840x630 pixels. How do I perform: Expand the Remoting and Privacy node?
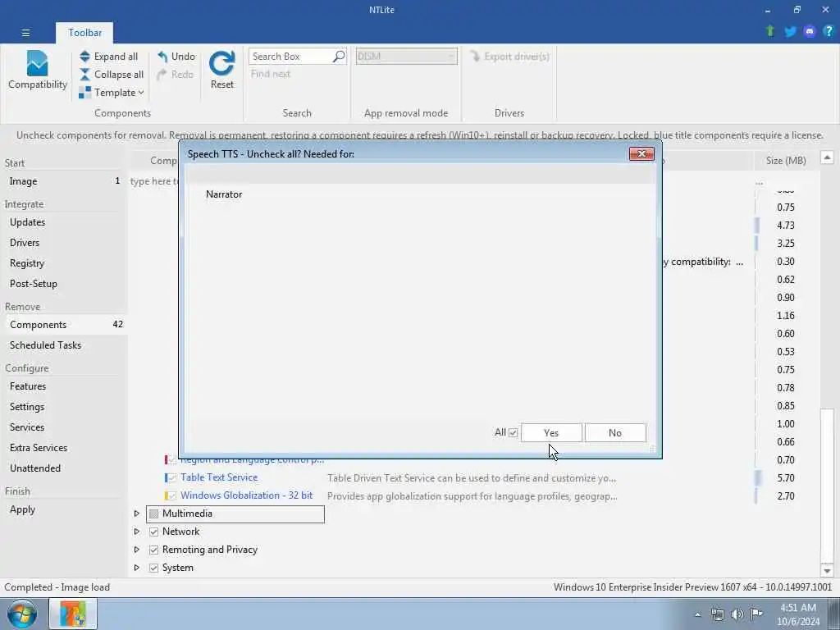point(137,550)
